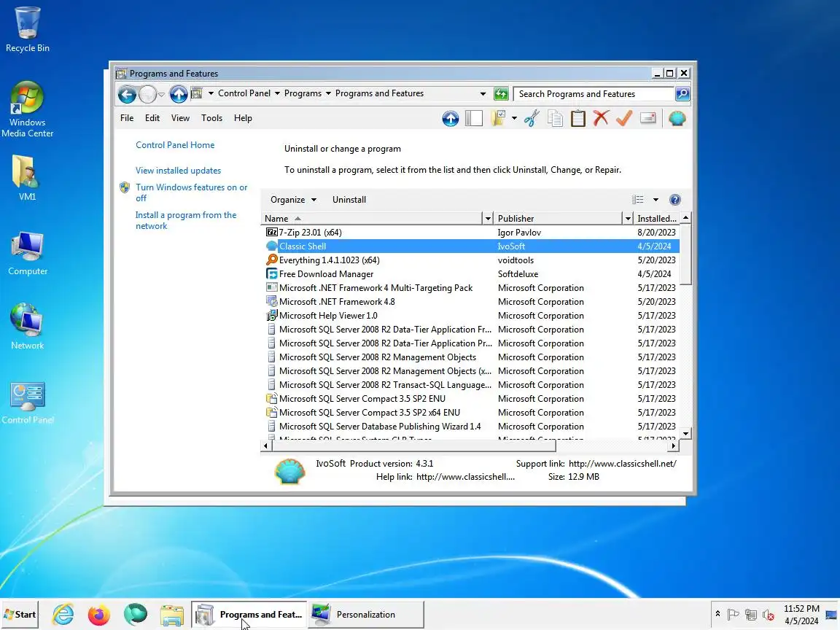Click Turn Windows features on or off
Screen dimensions: 840x630
point(191,192)
